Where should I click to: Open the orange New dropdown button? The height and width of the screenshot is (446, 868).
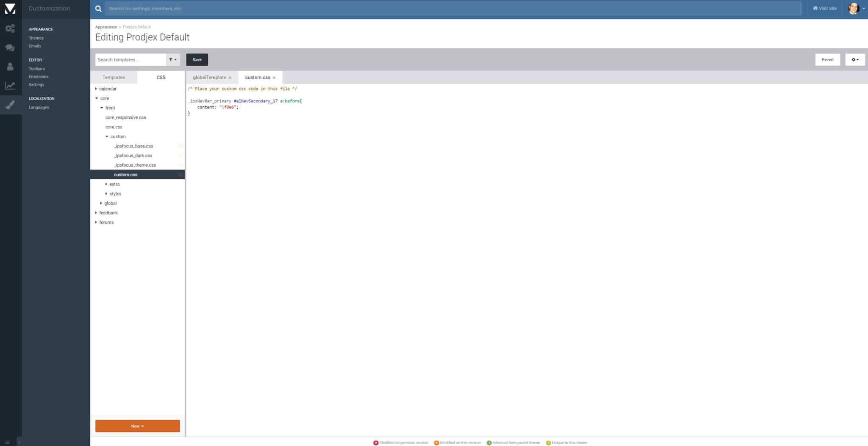[137, 426]
